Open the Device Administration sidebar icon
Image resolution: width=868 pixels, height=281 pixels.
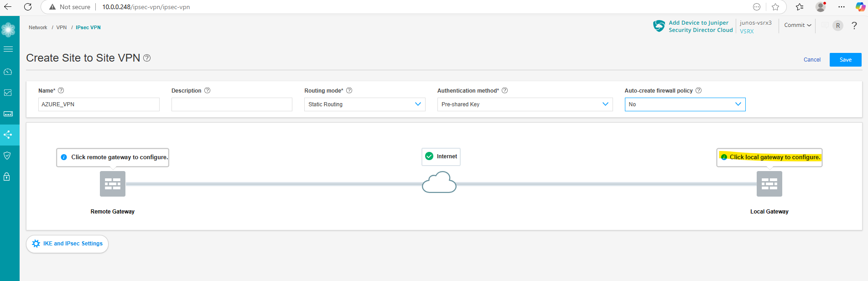(8, 114)
